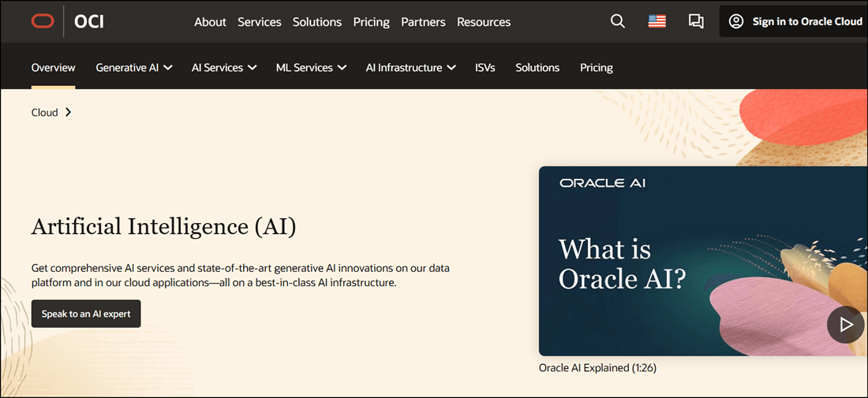Play the What is Oracle AI video
This screenshot has height=398, width=868.
point(845,325)
